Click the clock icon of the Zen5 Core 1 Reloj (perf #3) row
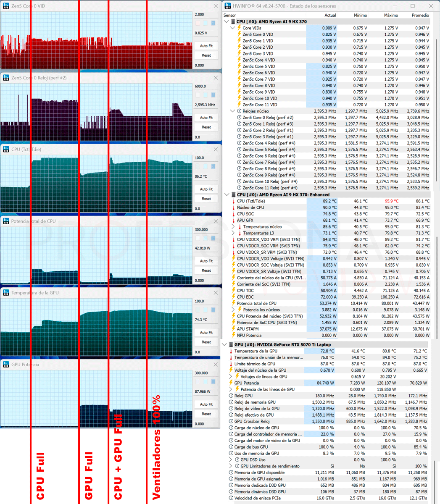Screen dimensions: 440x504 240,124
